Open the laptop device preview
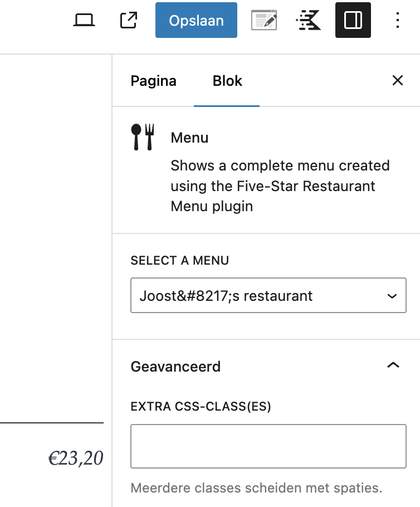The image size is (420, 507). point(84,21)
